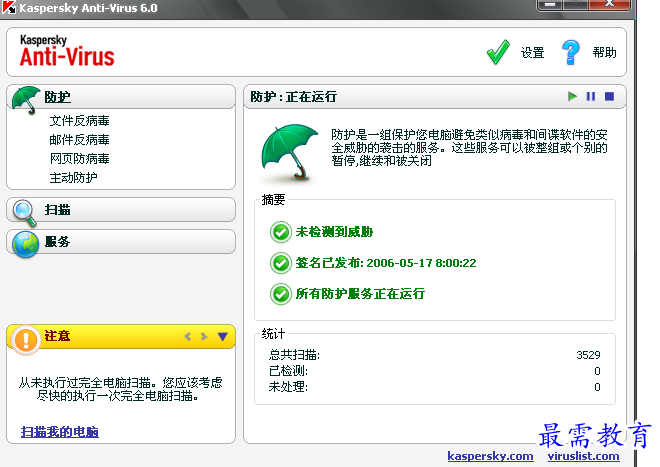The image size is (660, 467).
Task: Click the Kaspersky Anti-Virus logo
Action: point(67,51)
